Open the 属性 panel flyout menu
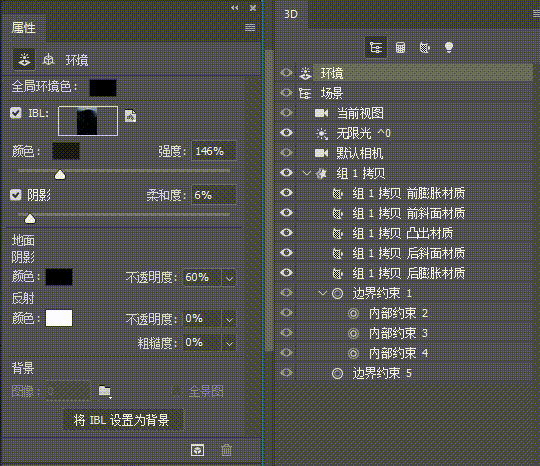Screen dimensions: 540x466 tap(250, 28)
